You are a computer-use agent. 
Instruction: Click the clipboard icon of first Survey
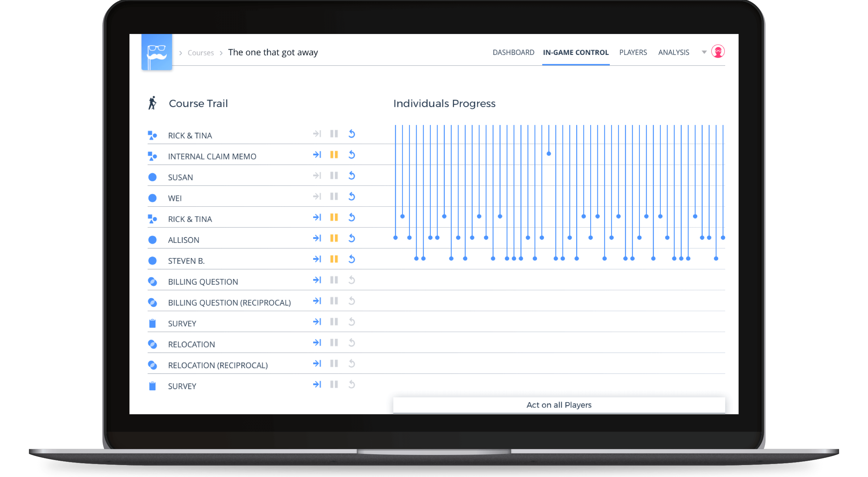point(152,323)
